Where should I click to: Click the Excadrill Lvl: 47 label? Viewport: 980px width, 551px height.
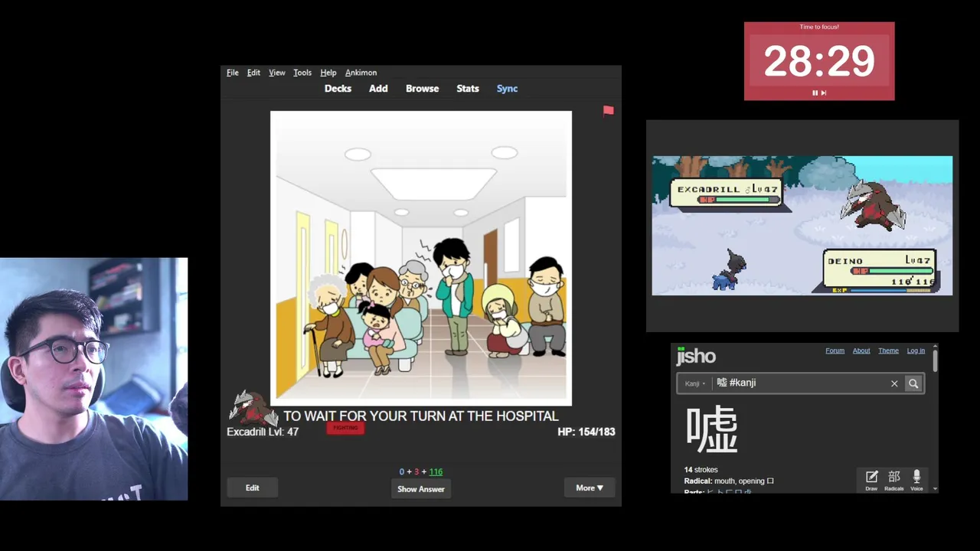[263, 432]
